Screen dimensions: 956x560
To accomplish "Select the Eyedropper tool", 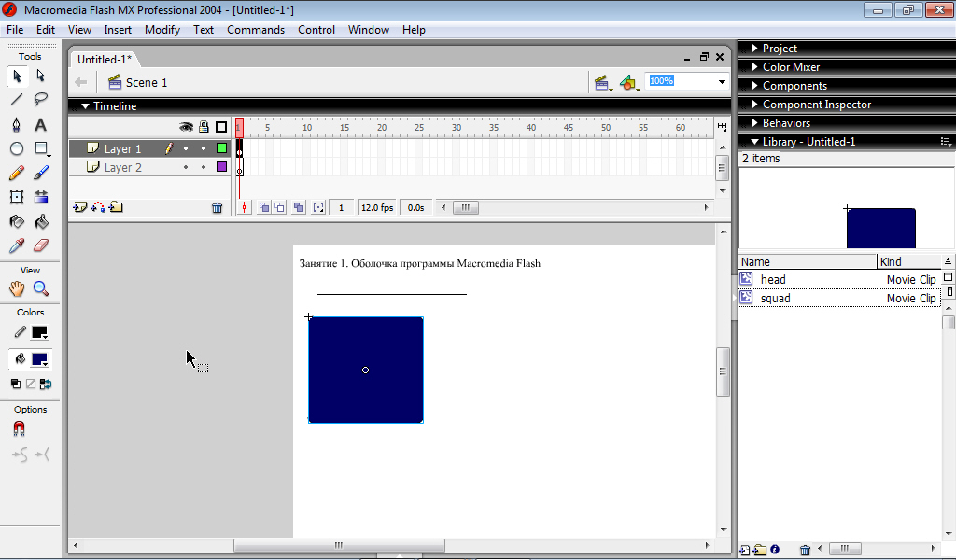I will (17, 245).
